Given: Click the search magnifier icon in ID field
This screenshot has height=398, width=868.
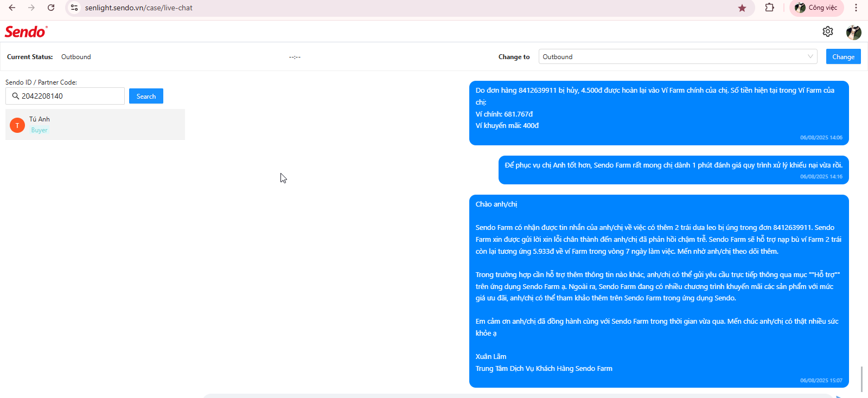Looking at the screenshot, I should 16,96.
